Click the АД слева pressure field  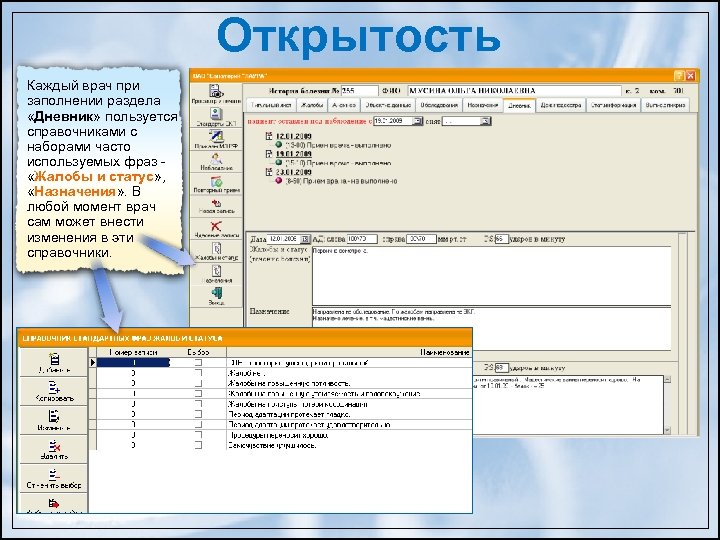tap(362, 239)
